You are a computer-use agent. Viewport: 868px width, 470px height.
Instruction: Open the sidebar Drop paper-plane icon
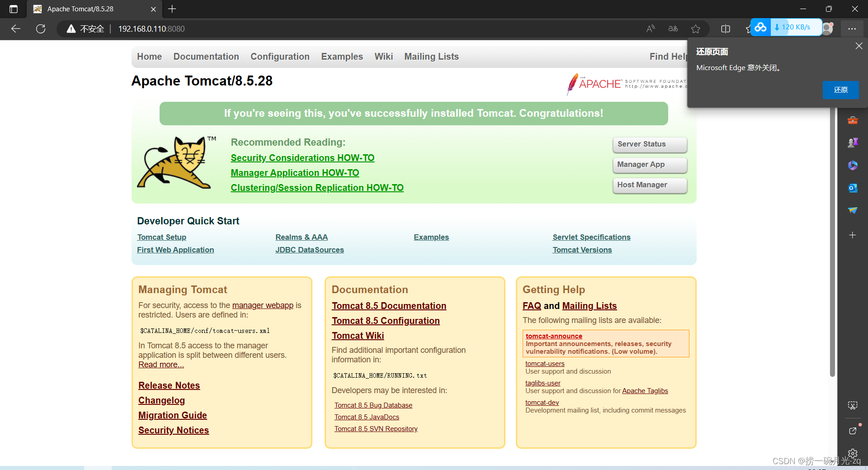click(853, 211)
